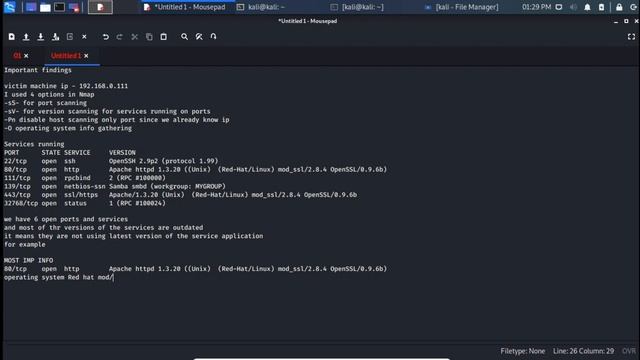
Task: Click the power manager battery tray icon
Action: [601, 7]
